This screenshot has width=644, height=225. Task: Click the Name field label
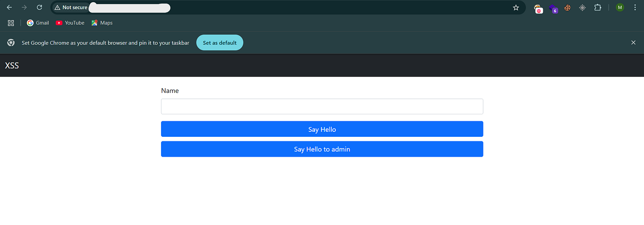[170, 90]
